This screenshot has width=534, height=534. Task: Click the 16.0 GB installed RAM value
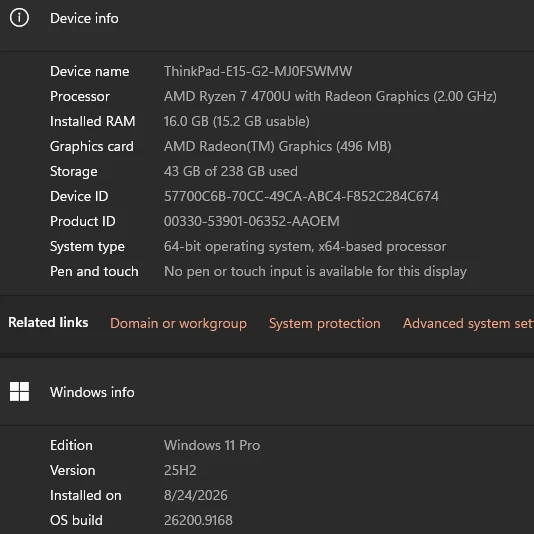click(237, 121)
